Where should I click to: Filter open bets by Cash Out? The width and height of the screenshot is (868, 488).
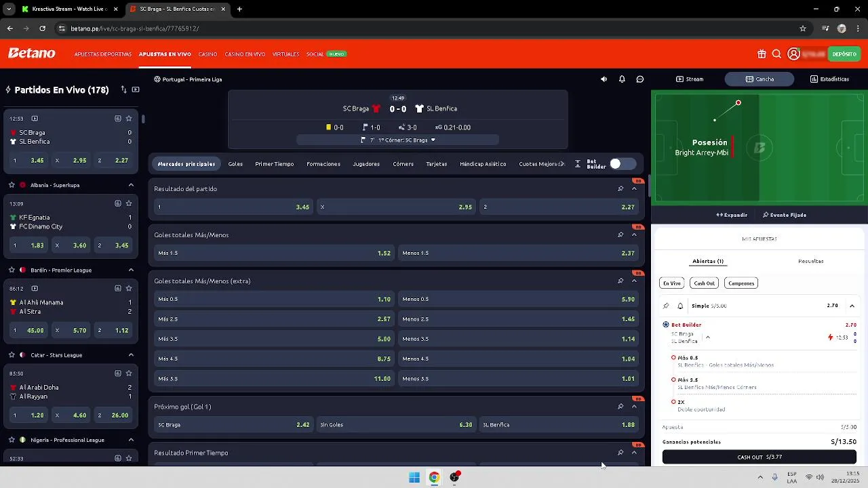click(704, 283)
